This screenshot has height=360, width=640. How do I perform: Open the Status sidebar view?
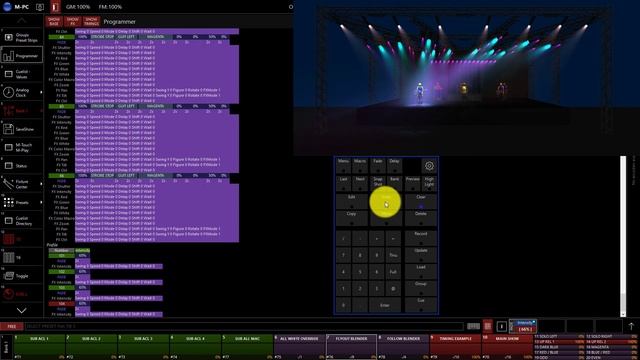click(22, 166)
